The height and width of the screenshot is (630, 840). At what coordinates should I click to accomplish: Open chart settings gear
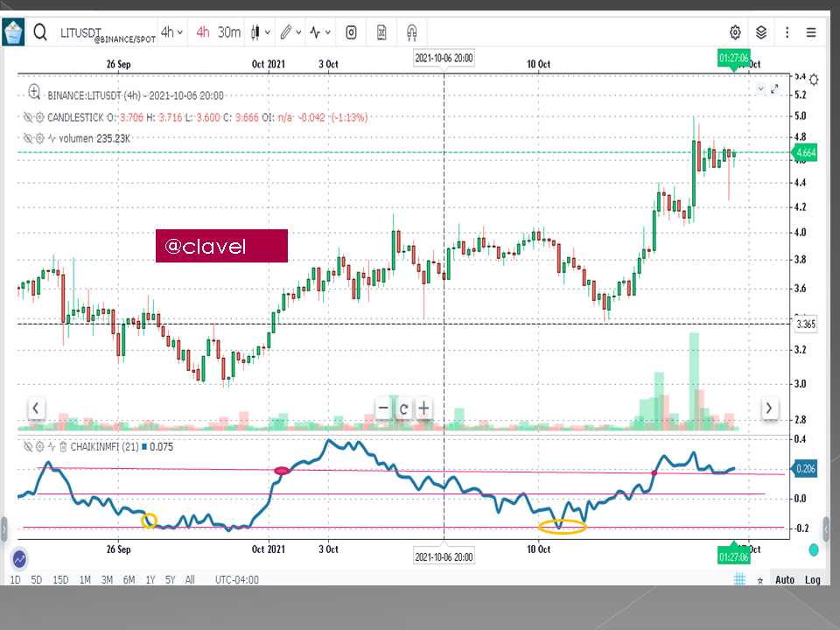click(735, 32)
